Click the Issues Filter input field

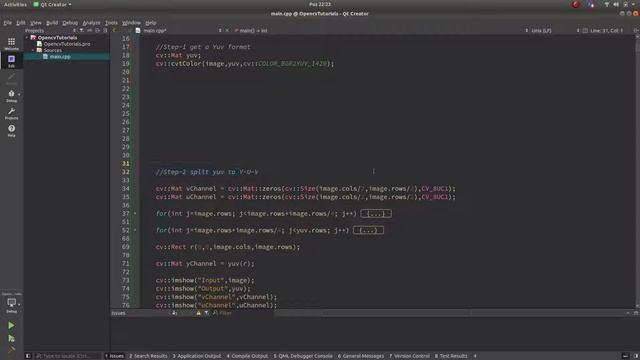(243, 313)
